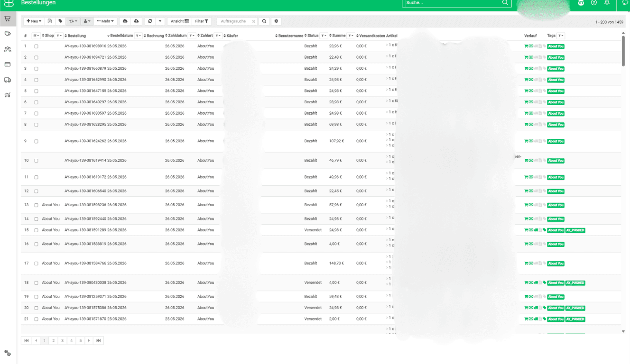Go to page 5
Image resolution: width=630 pixels, height=364 pixels.
pyautogui.click(x=80, y=340)
